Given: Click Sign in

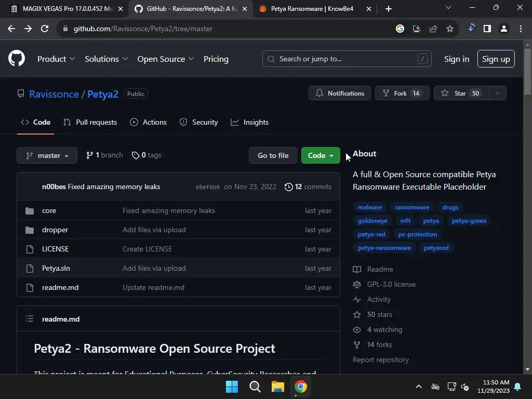Looking at the screenshot, I should (457, 59).
